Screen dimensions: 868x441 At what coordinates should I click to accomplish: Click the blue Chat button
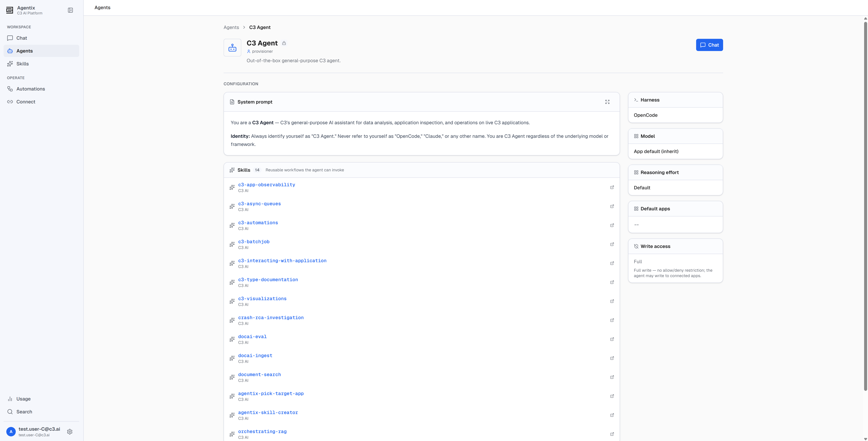coord(709,45)
